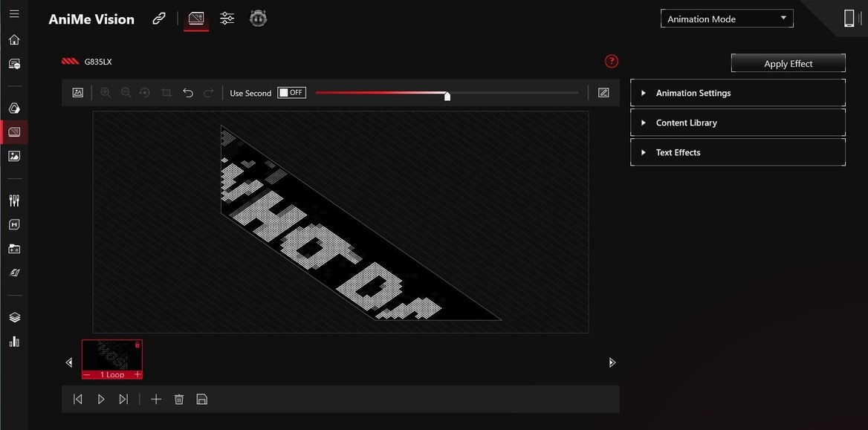Open the Aura Sync sidebar icon

pos(14,108)
